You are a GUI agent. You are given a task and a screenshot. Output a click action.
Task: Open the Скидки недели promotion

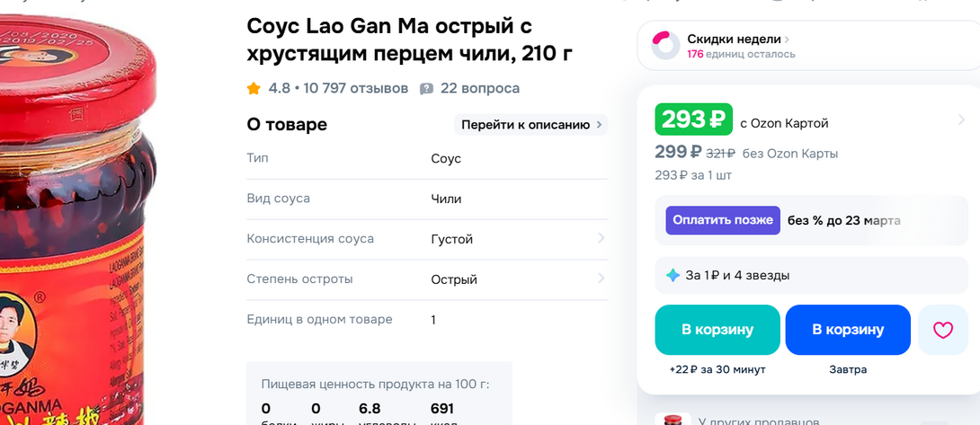coord(735,40)
